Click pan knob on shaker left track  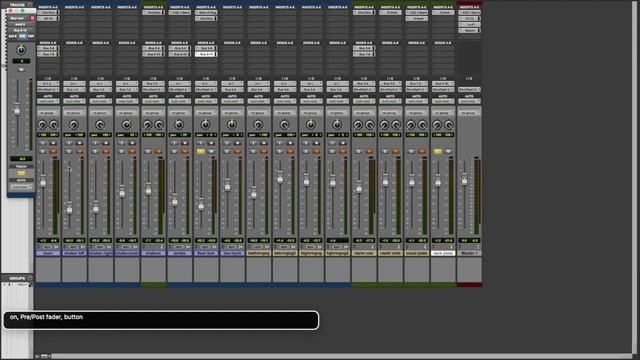pos(74,125)
